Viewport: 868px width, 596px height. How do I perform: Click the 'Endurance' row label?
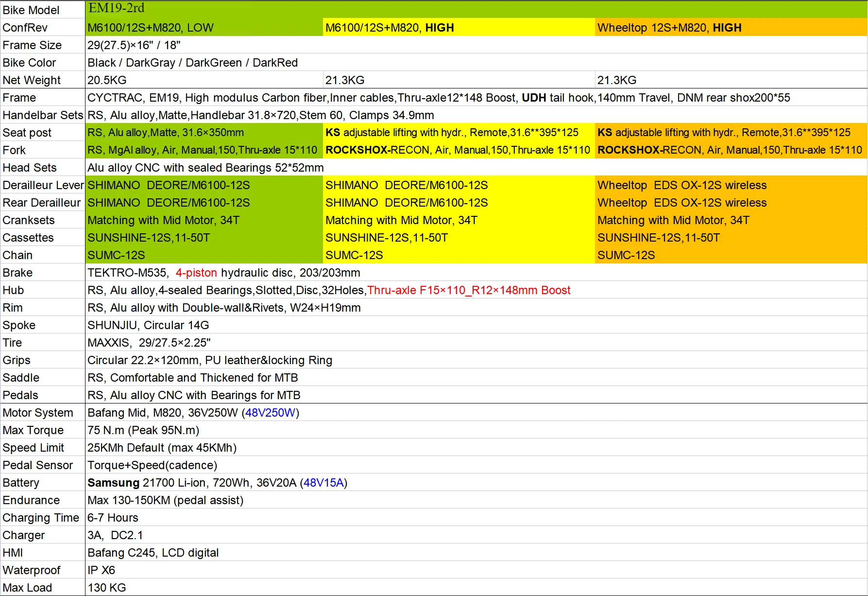click(31, 500)
